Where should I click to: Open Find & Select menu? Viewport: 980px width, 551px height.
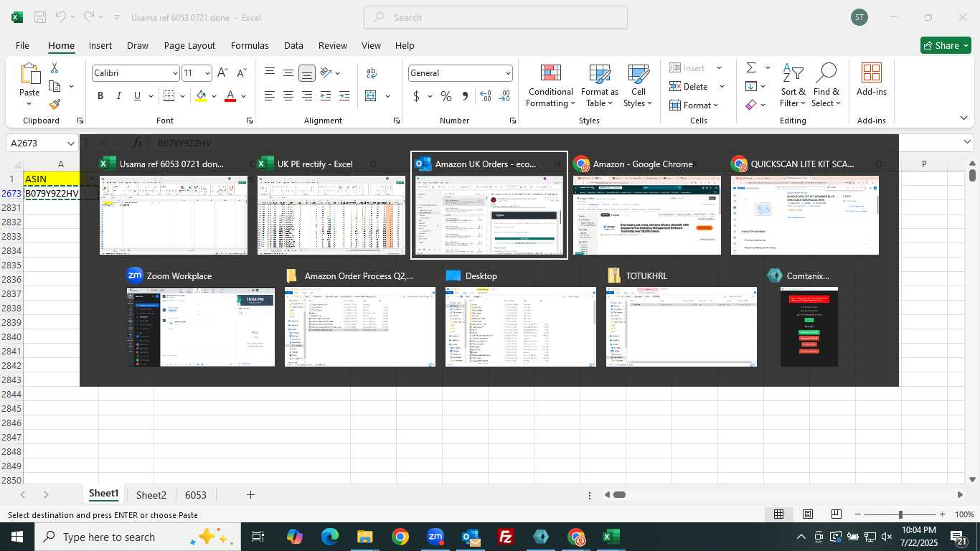point(826,86)
